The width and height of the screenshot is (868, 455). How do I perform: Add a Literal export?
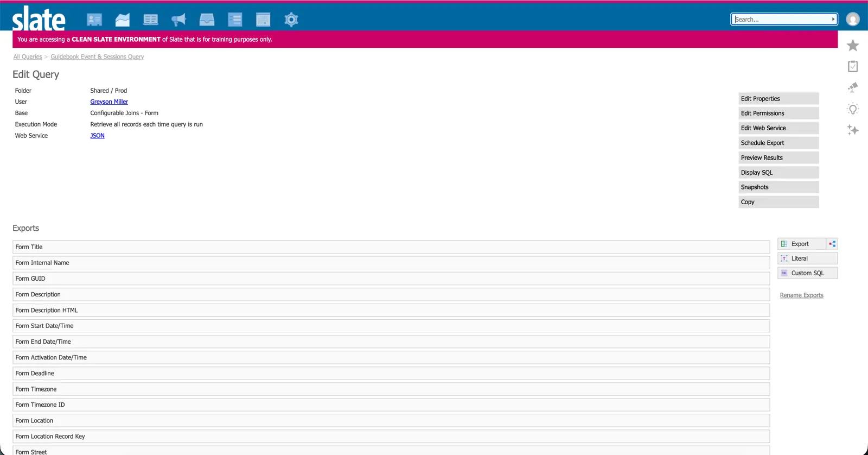(807, 258)
